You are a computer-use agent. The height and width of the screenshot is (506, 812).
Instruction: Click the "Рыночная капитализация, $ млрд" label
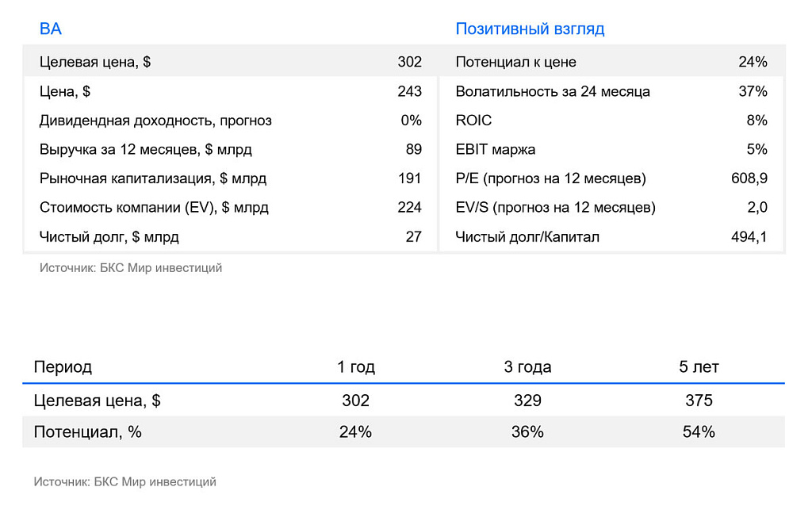tap(153, 178)
